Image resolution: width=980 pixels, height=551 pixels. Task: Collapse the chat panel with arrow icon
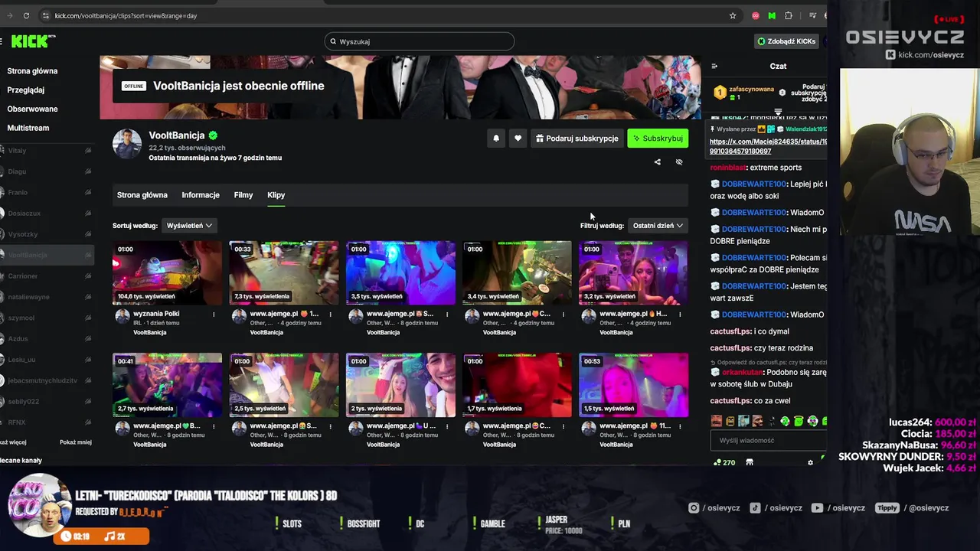point(714,67)
